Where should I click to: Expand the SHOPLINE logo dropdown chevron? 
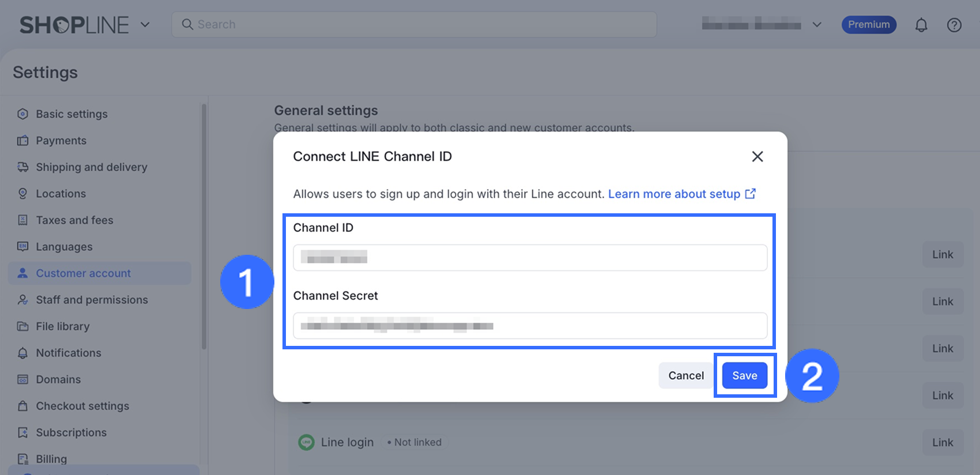[x=145, y=24]
